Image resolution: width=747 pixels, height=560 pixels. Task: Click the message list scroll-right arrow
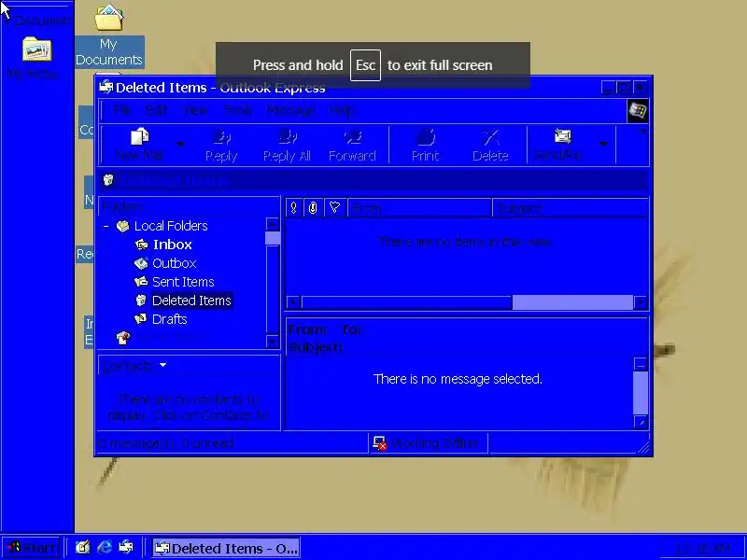point(641,302)
